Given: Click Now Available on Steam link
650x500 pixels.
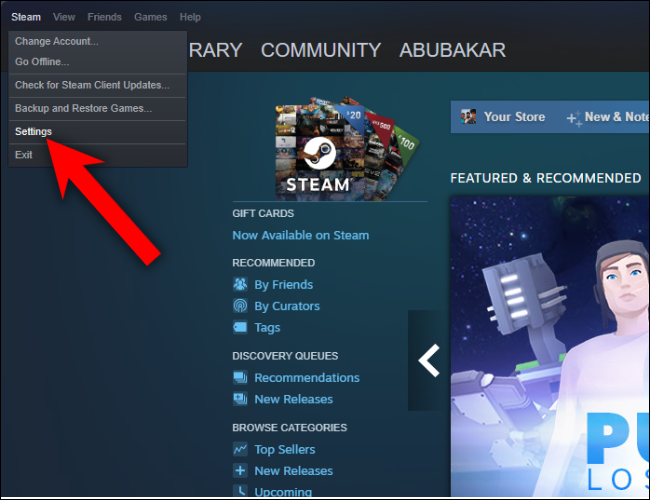Looking at the screenshot, I should click(x=300, y=235).
